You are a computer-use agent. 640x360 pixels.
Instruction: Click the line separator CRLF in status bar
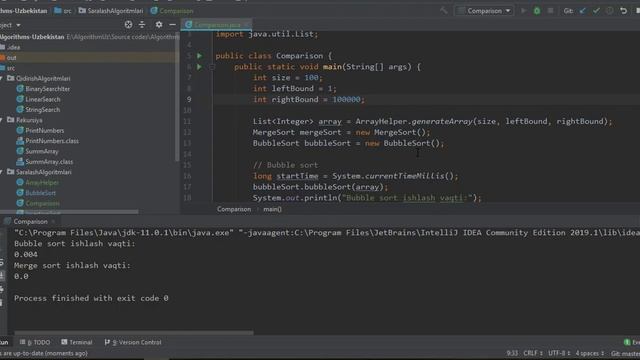coord(532,353)
